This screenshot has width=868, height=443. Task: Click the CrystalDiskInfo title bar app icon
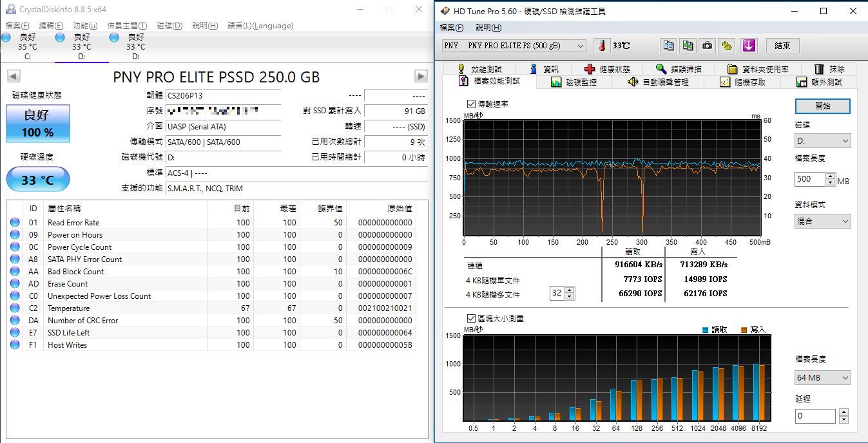(x=10, y=9)
